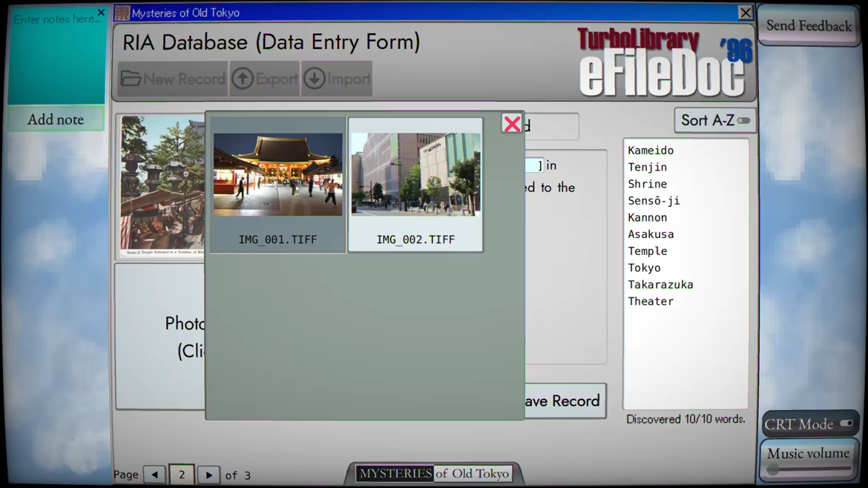This screenshot has height=488, width=868.
Task: Pick Sensō-ji from the word list
Action: click(653, 200)
